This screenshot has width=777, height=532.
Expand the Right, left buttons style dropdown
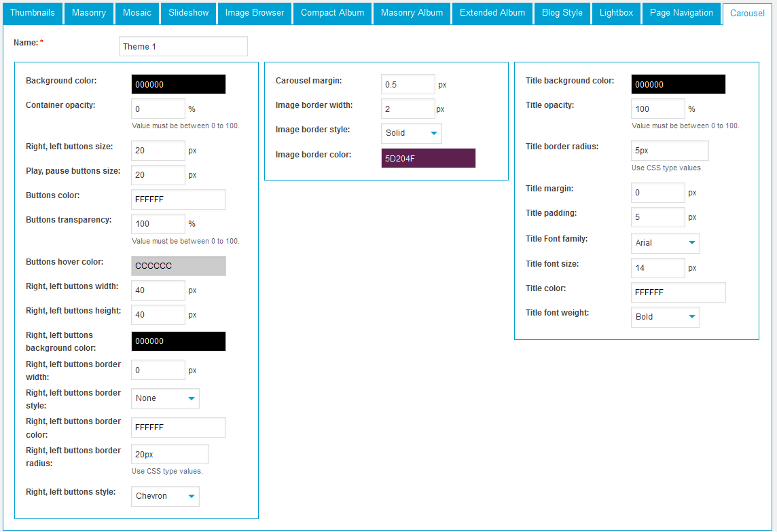tap(165, 496)
